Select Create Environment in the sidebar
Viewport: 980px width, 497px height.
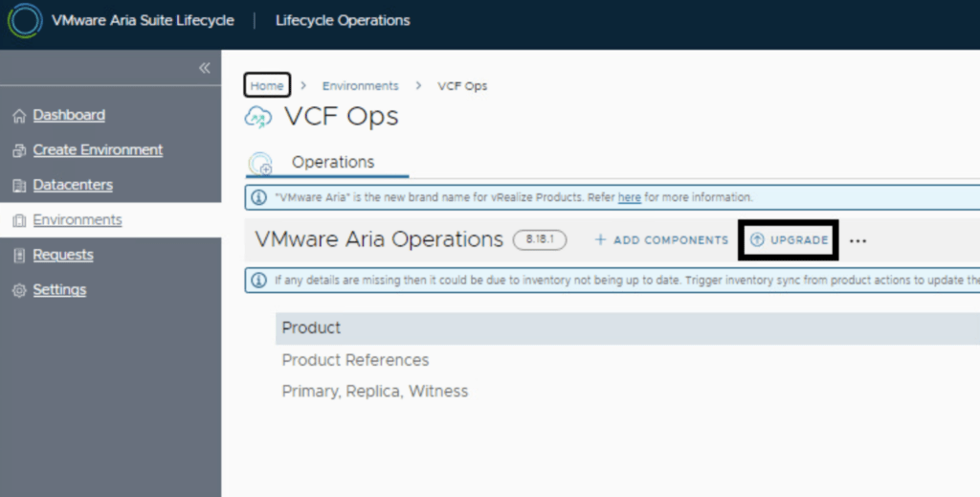(98, 150)
